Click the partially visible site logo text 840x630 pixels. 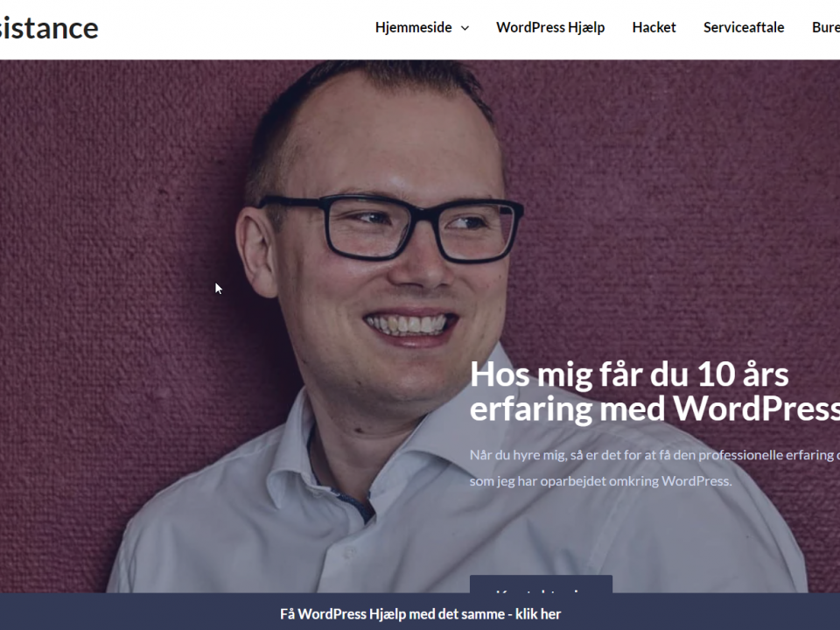click(x=49, y=28)
